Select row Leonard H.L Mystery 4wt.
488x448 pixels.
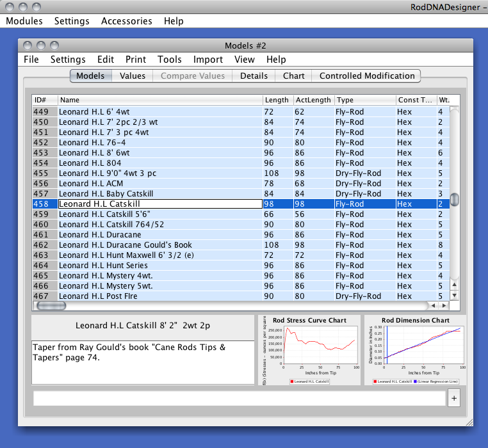pyautogui.click(x=241, y=276)
